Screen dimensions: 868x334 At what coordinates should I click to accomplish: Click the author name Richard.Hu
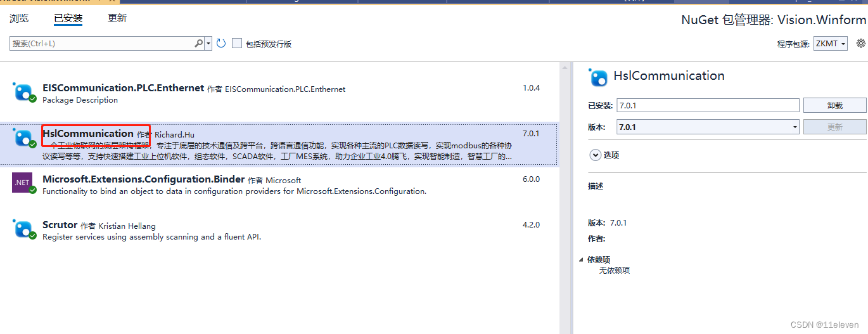tap(174, 135)
